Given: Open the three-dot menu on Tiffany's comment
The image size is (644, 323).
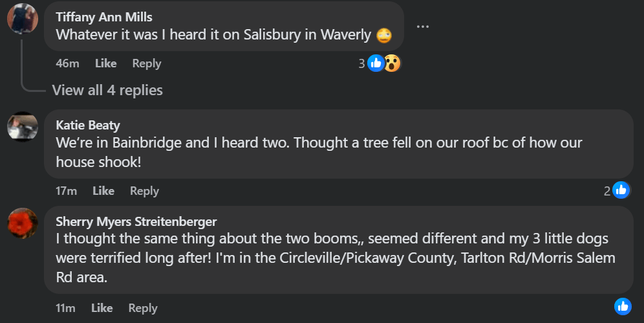Looking at the screenshot, I should pos(423,27).
